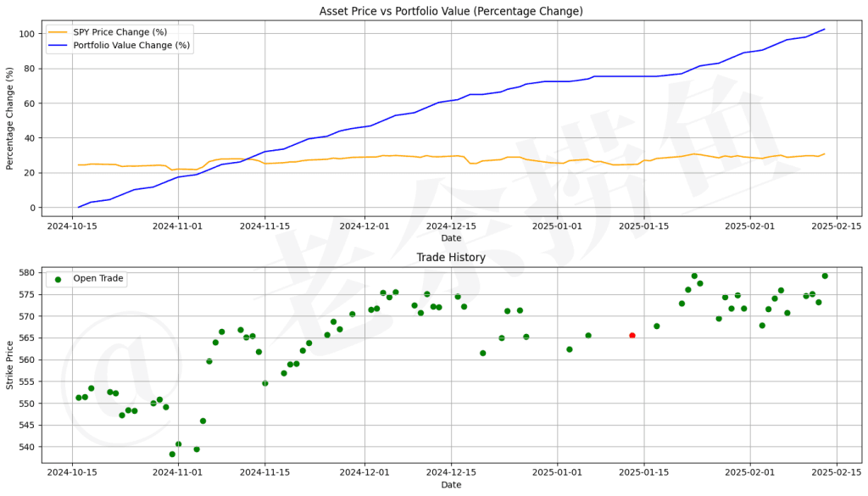This screenshot has width=868, height=496.
Task: Click the orange SPY Price Change legend line
Action: 58,32
